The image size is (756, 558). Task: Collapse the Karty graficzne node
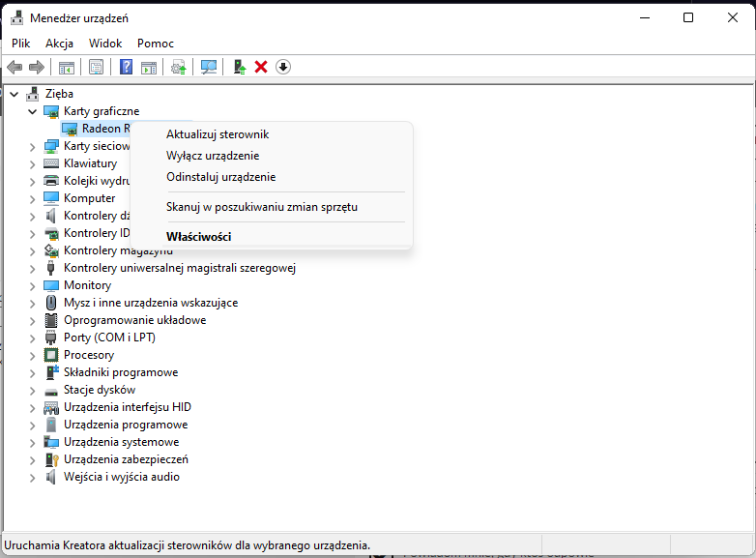point(32,111)
